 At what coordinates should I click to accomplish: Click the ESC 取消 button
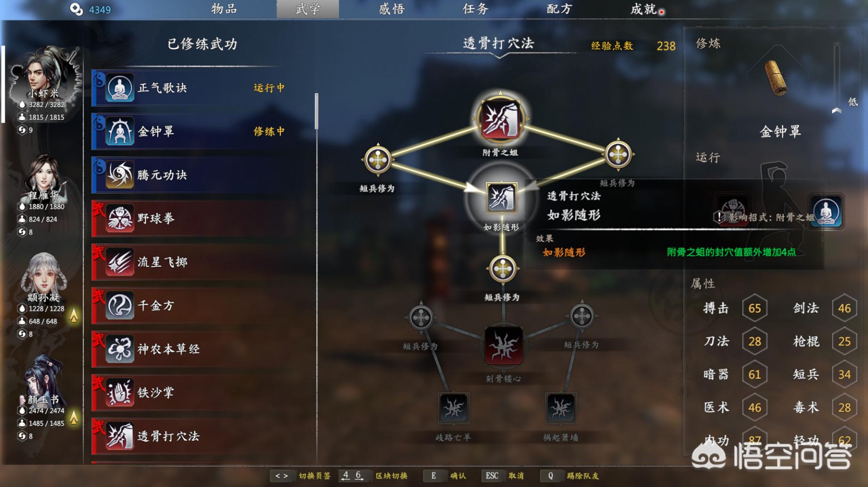(504, 476)
